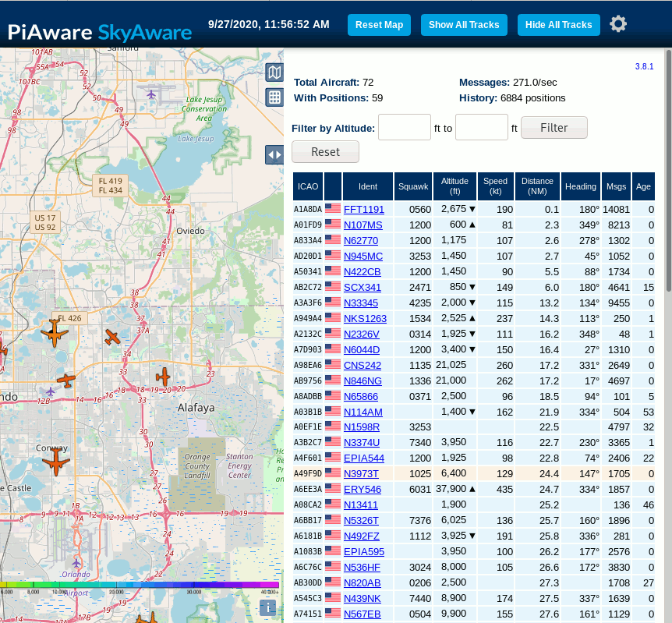This screenshot has height=623, width=672.
Task: Apply the altitude Filter button
Action: click(x=554, y=128)
